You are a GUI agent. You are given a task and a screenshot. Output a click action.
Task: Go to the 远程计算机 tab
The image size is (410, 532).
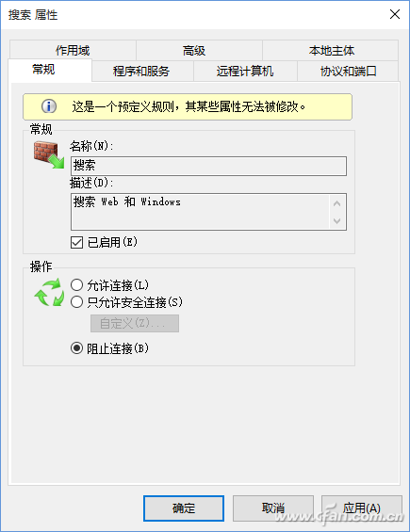(x=245, y=71)
